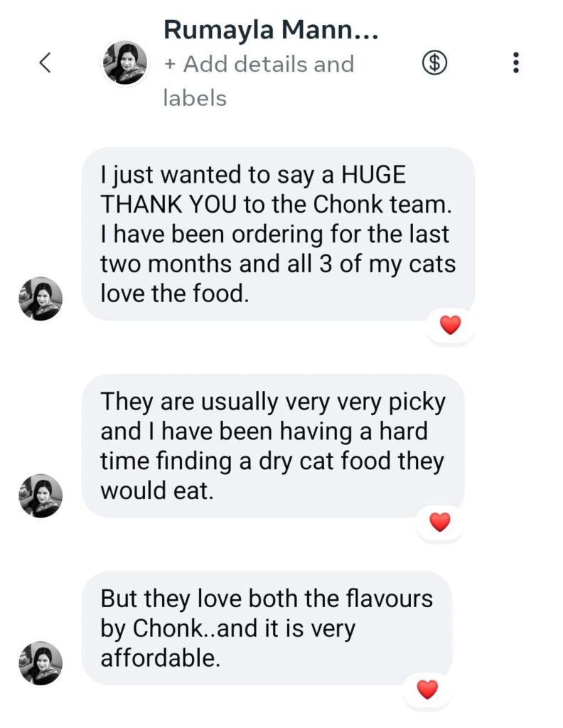This screenshot has width=563, height=728.
Task: Open the payment dollar sign icon
Action: pos(435,63)
